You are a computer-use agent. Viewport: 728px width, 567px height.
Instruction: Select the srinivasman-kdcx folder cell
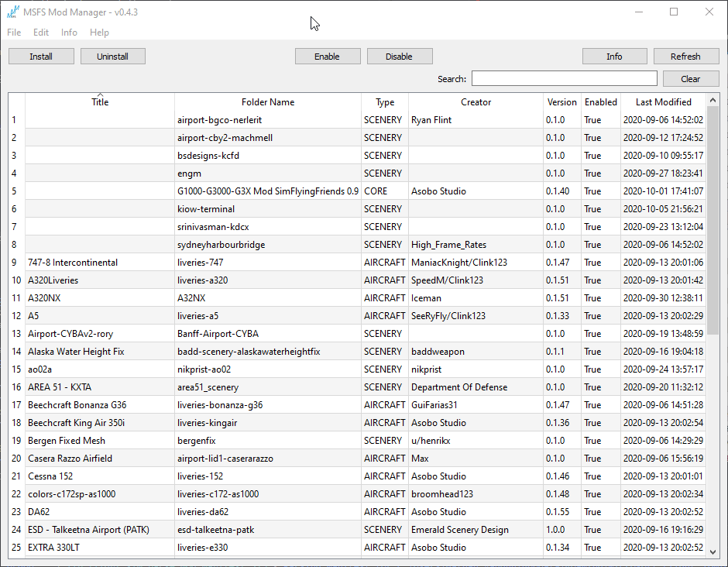[x=268, y=227]
